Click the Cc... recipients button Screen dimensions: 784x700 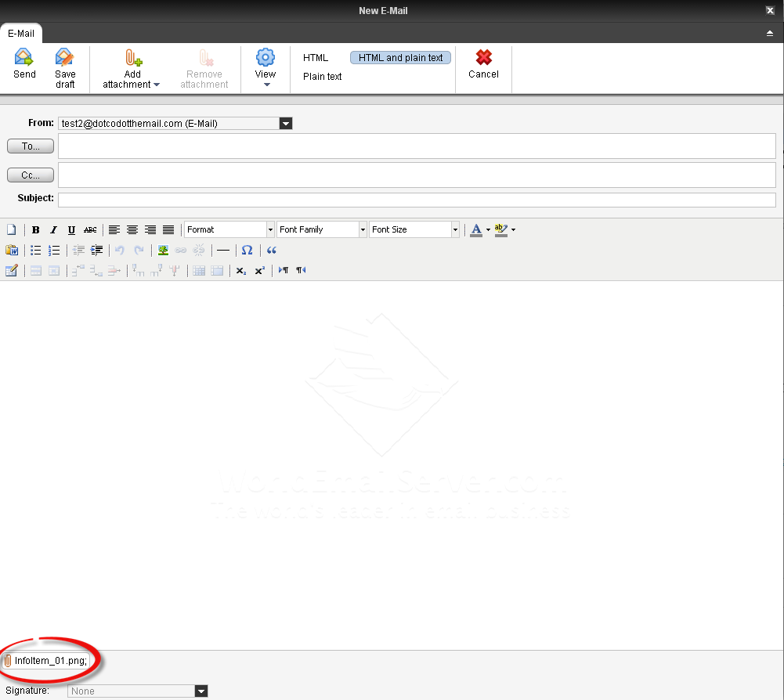[31, 175]
